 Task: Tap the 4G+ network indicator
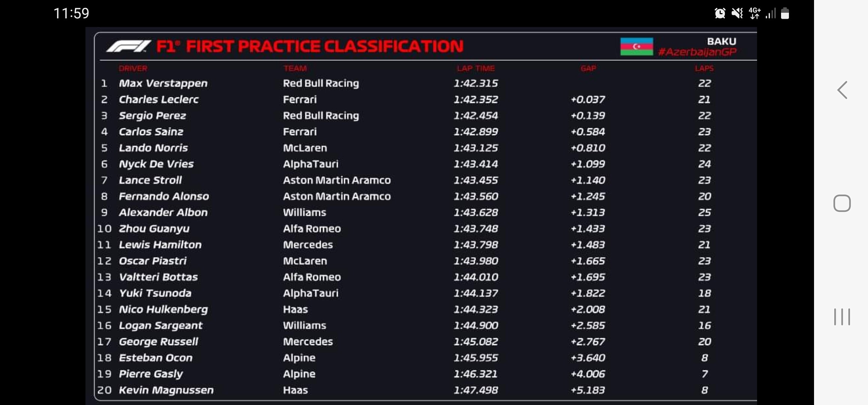pyautogui.click(x=754, y=13)
